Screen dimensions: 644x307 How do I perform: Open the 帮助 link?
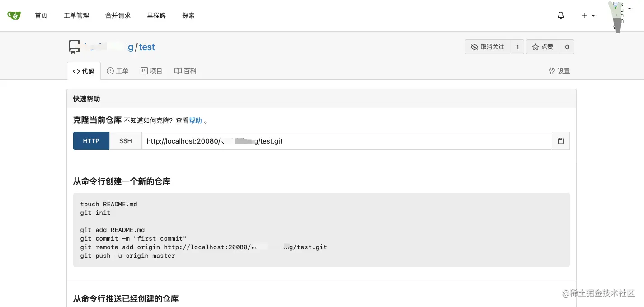[x=195, y=121]
